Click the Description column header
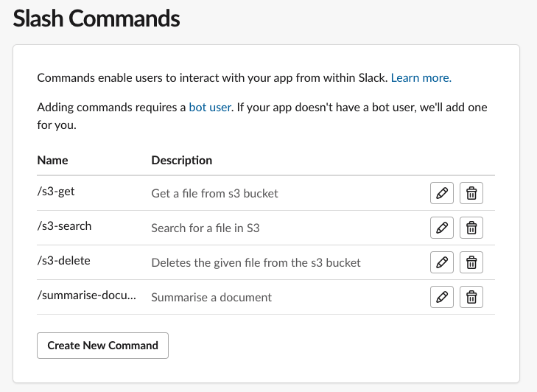This screenshot has width=537, height=392. point(181,160)
